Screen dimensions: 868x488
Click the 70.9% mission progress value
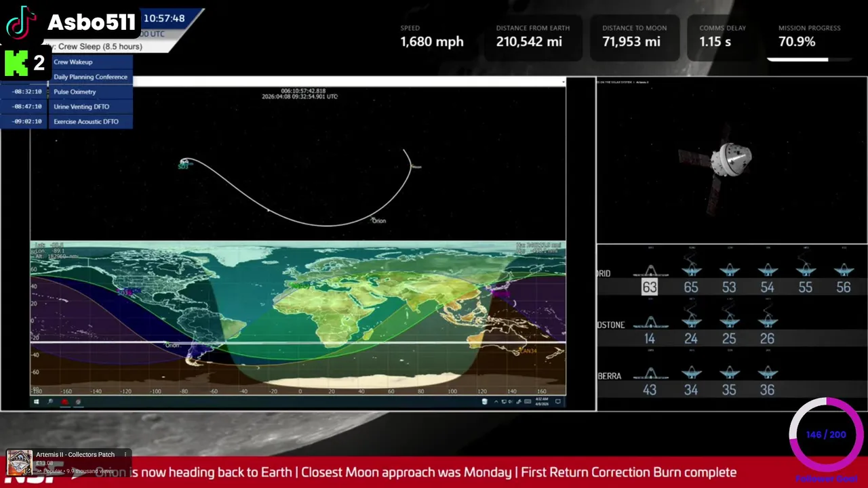tap(797, 42)
